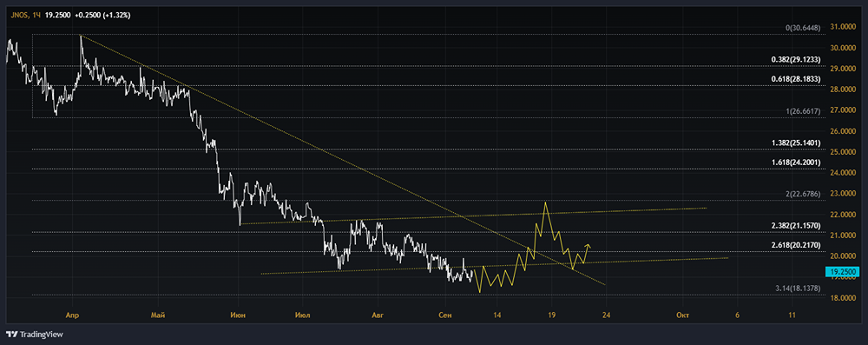
Task: Click the 0.382(29.1233) Fibonacci label
Action: (796, 59)
